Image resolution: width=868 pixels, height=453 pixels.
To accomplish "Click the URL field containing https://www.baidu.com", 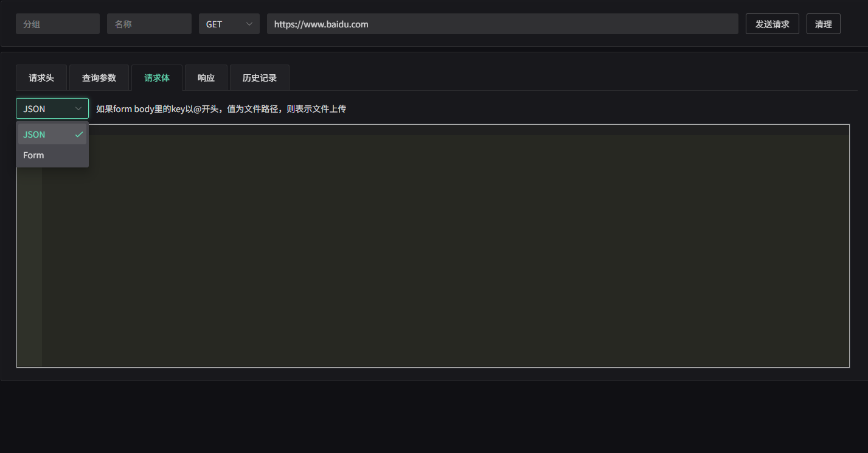I will (x=502, y=24).
